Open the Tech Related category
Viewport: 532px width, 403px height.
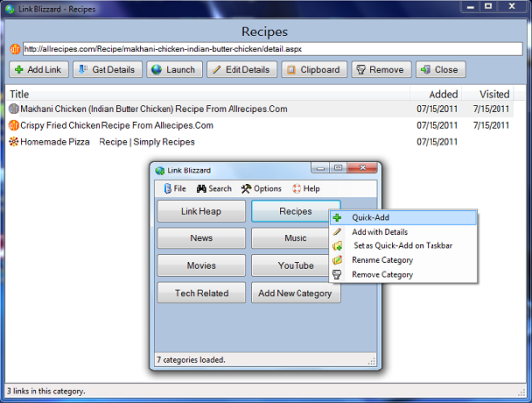click(201, 293)
